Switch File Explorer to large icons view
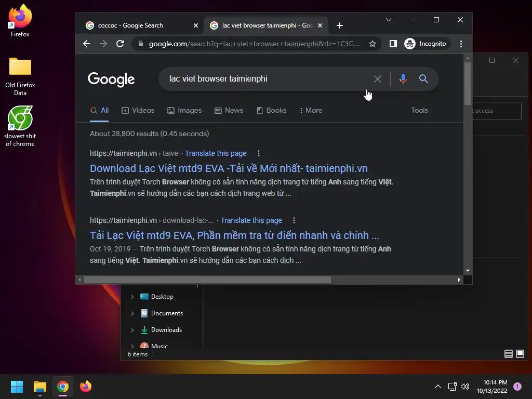532x399 pixels. point(520,354)
